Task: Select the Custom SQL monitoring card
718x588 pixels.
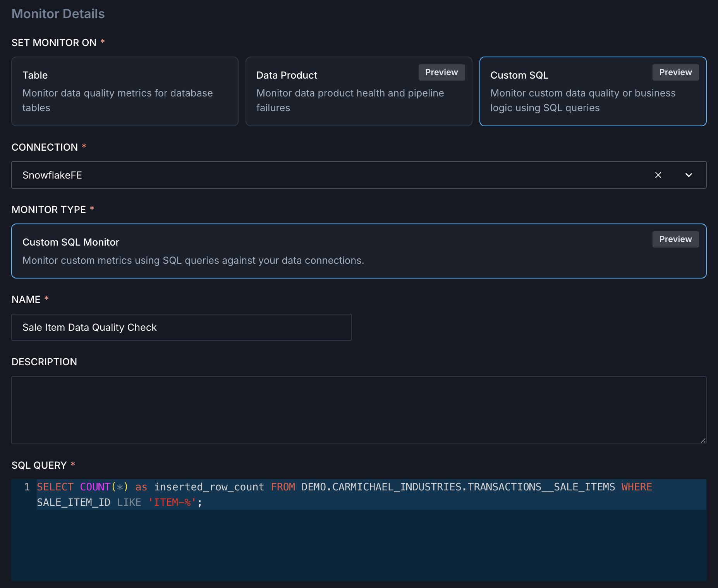Action: pyautogui.click(x=562, y=101)
